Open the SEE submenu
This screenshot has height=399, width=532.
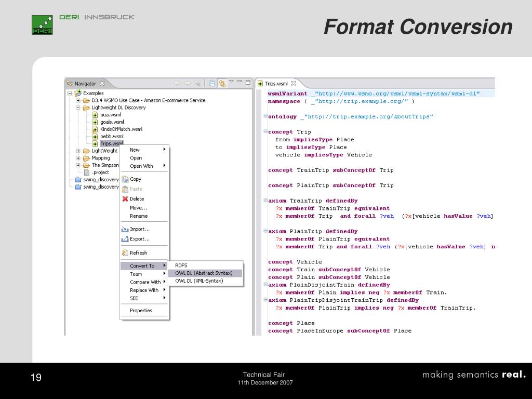(x=144, y=298)
